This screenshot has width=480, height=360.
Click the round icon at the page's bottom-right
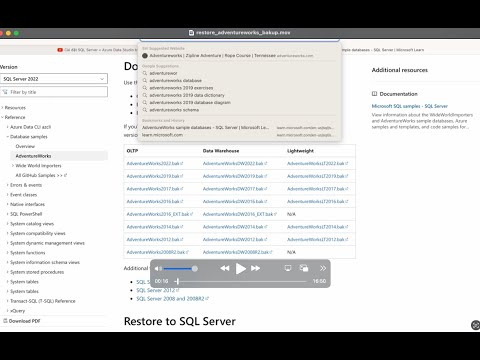pyautogui.click(x=475, y=325)
